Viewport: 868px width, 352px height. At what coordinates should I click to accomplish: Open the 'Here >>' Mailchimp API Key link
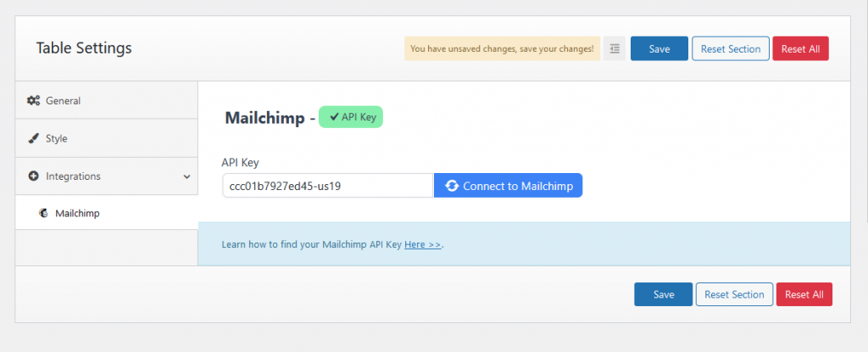coord(423,244)
